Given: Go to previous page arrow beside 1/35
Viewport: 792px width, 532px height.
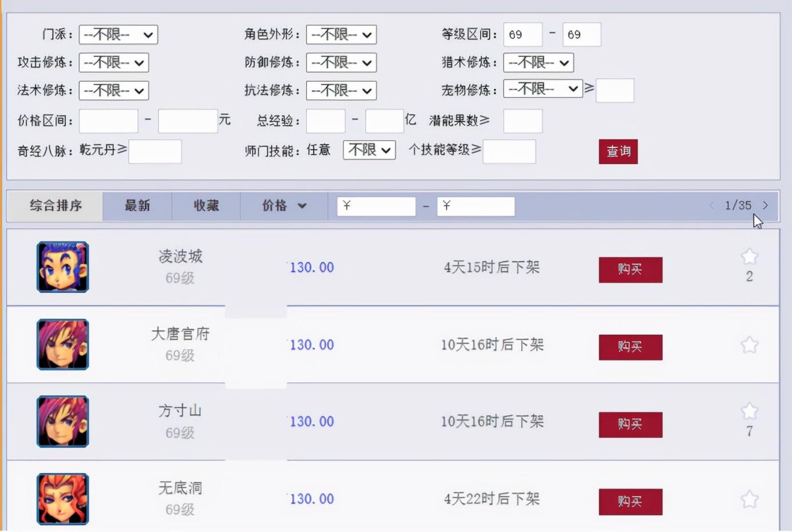Looking at the screenshot, I should tap(711, 205).
